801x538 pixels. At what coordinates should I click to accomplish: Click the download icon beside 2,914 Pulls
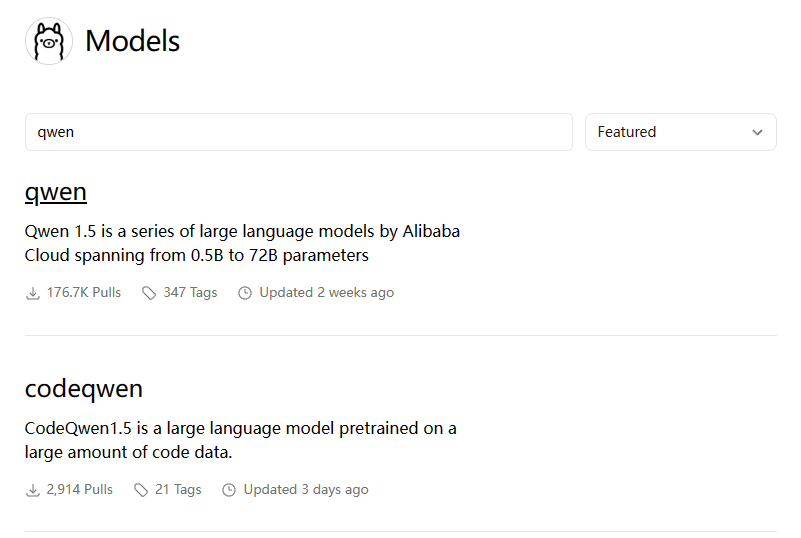(x=33, y=490)
